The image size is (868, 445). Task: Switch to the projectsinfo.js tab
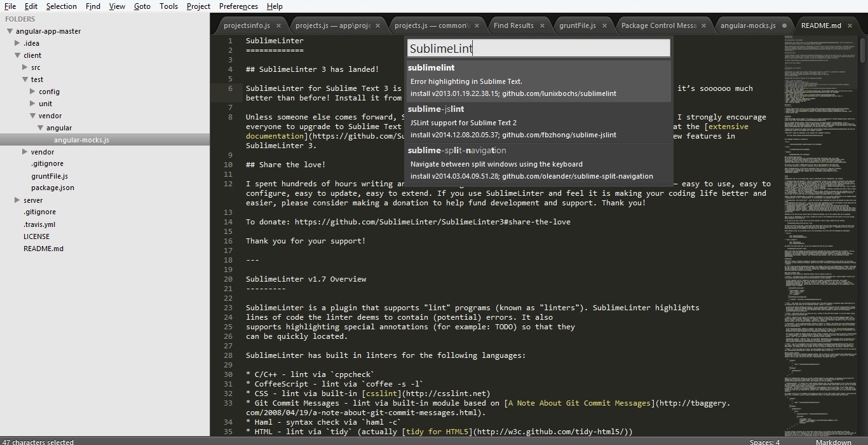247,25
